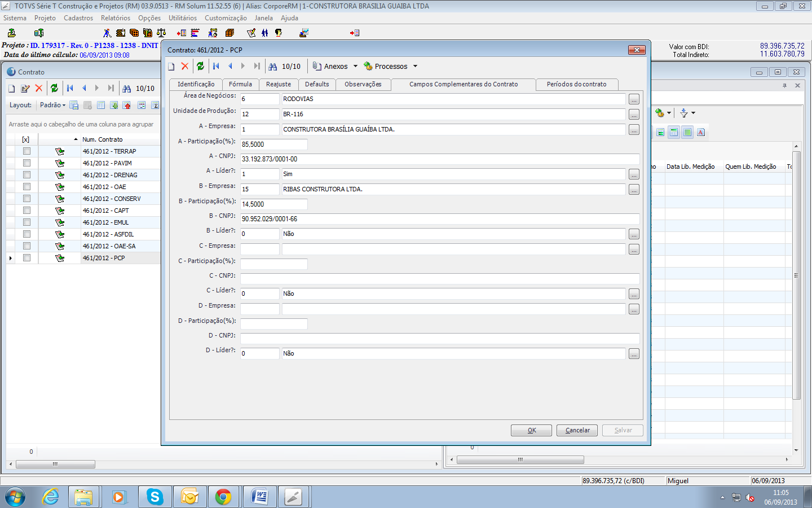Image resolution: width=812 pixels, height=508 pixels.
Task: Check the box for 461/2012 - PAVIM
Action: [x=27, y=163]
